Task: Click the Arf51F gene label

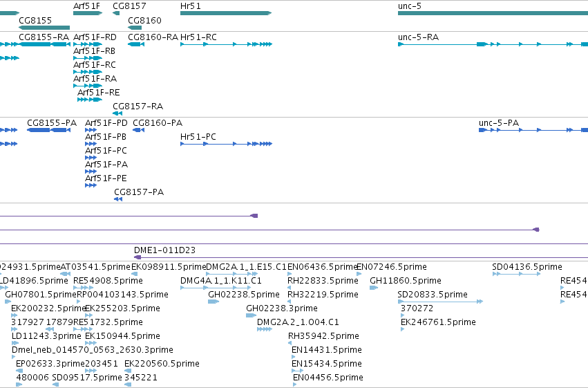Action: (x=86, y=6)
